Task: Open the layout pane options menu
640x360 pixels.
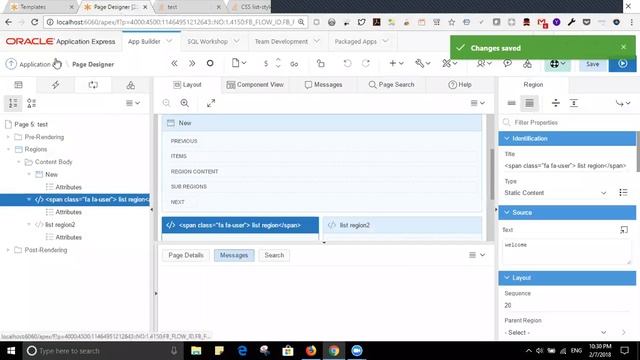Action: pos(478,103)
